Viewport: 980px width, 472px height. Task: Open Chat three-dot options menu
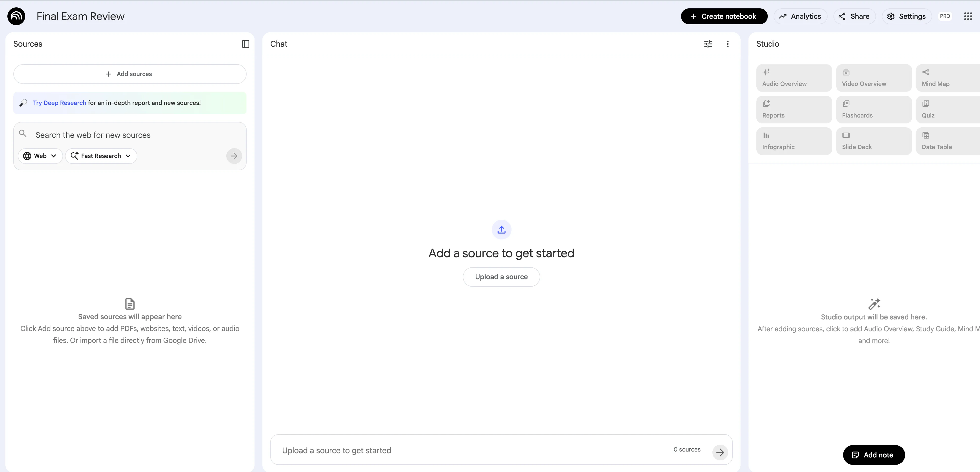click(727, 44)
